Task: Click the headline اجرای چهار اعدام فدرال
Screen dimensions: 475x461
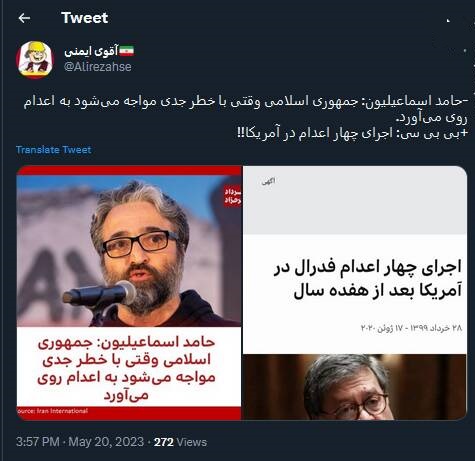Action: [x=368, y=279]
